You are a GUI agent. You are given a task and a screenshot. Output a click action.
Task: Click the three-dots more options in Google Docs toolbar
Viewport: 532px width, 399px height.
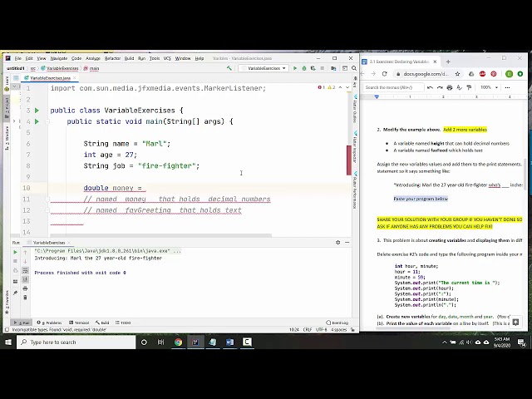[x=507, y=87]
